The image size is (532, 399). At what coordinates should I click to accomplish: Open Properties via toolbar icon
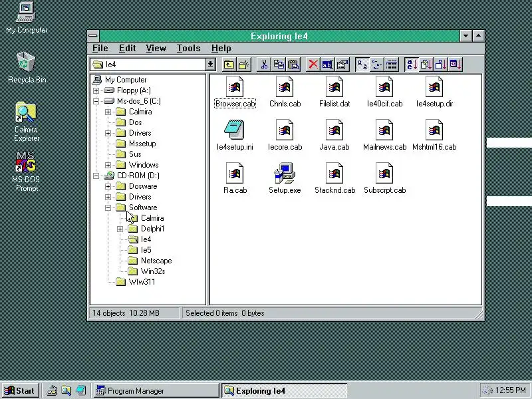[x=342, y=65]
